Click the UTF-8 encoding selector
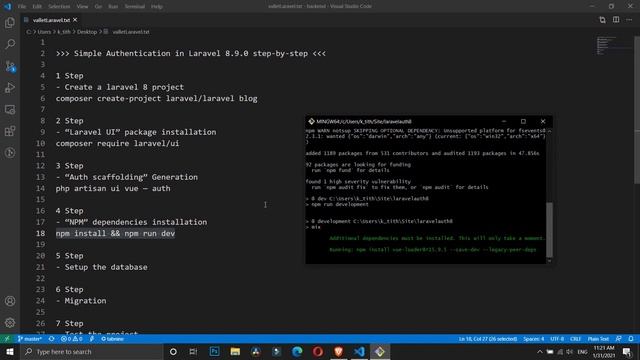Image resolution: width=640 pixels, height=360 pixels. (557, 339)
